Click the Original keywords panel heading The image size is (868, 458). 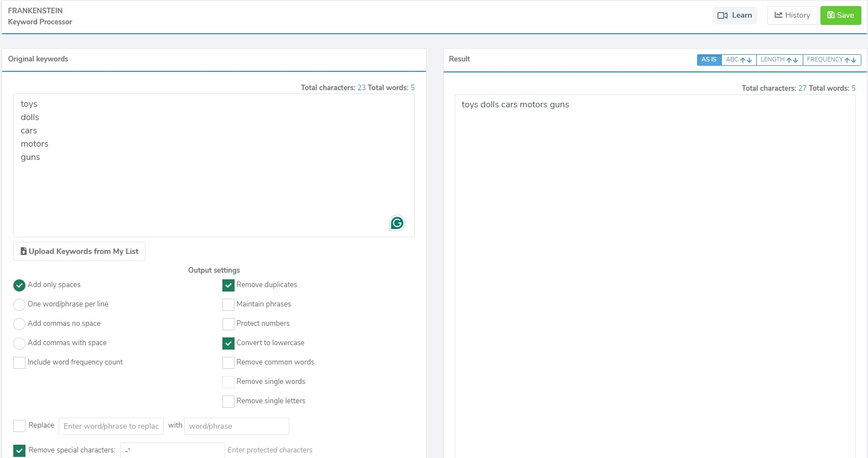pos(38,59)
